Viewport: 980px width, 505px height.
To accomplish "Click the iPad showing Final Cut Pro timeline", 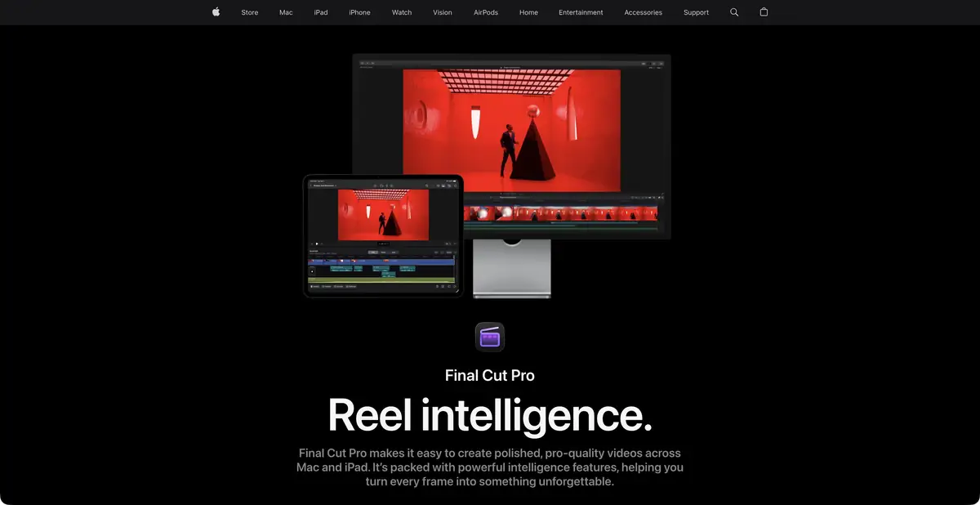I will click(383, 235).
